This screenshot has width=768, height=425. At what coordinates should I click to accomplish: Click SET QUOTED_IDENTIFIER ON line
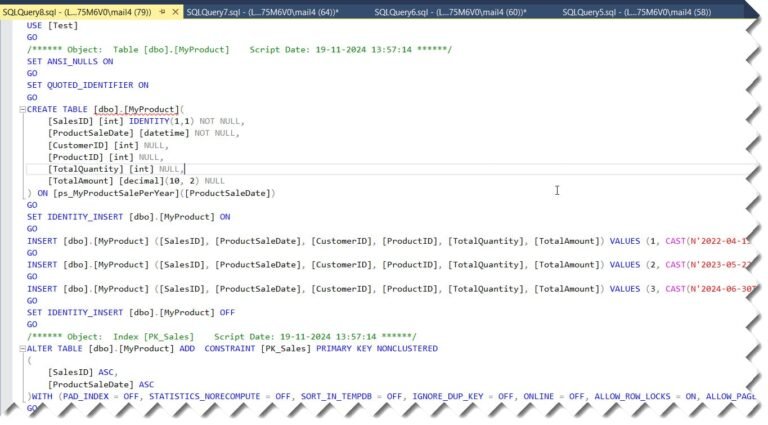(x=88, y=85)
